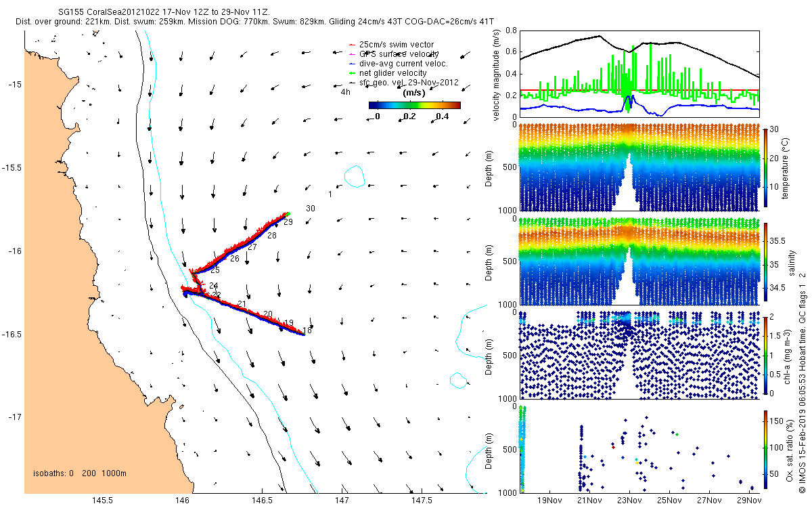
Task: Click the velocity (m/s) color bar
Action: point(414,105)
